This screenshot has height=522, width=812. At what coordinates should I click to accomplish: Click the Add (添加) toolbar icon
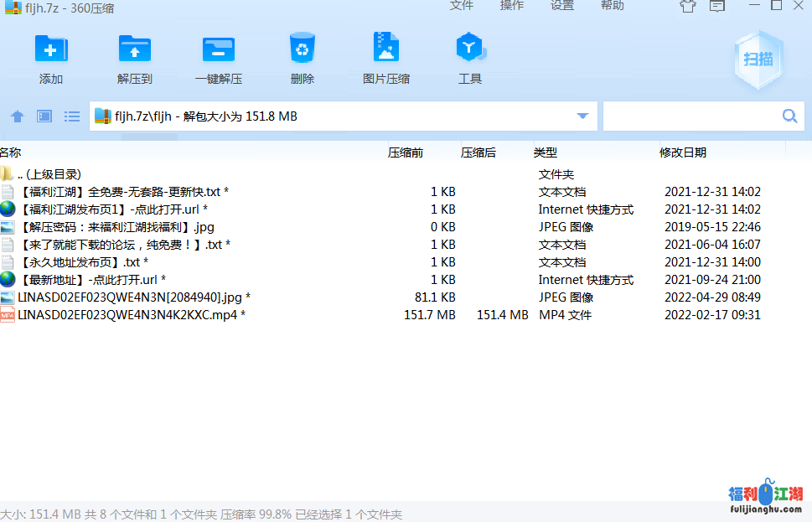click(51, 50)
